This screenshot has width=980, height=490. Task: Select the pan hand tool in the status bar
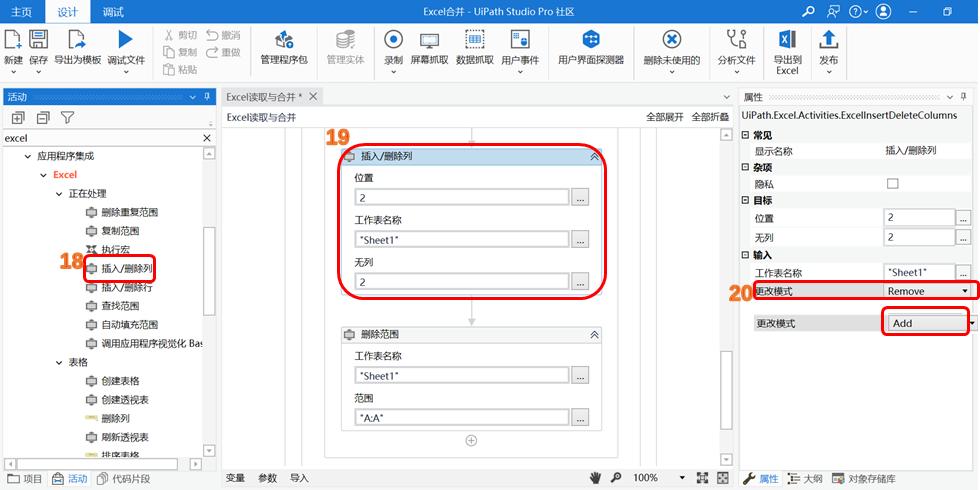pyautogui.click(x=594, y=478)
